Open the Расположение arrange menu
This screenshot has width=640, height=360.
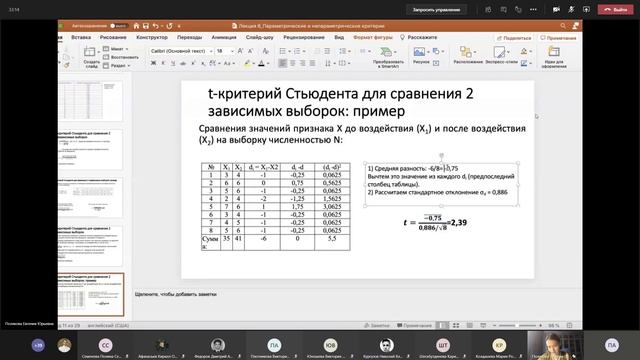[468, 55]
